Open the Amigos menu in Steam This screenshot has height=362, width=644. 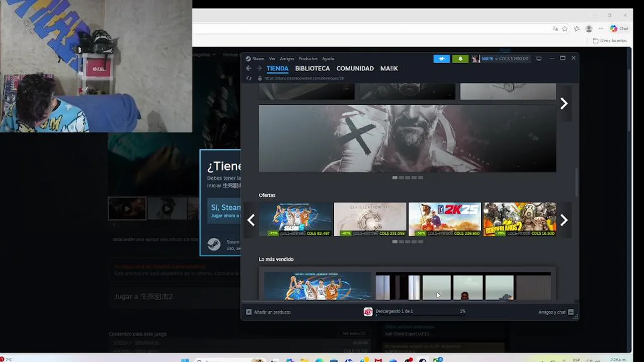287,59
